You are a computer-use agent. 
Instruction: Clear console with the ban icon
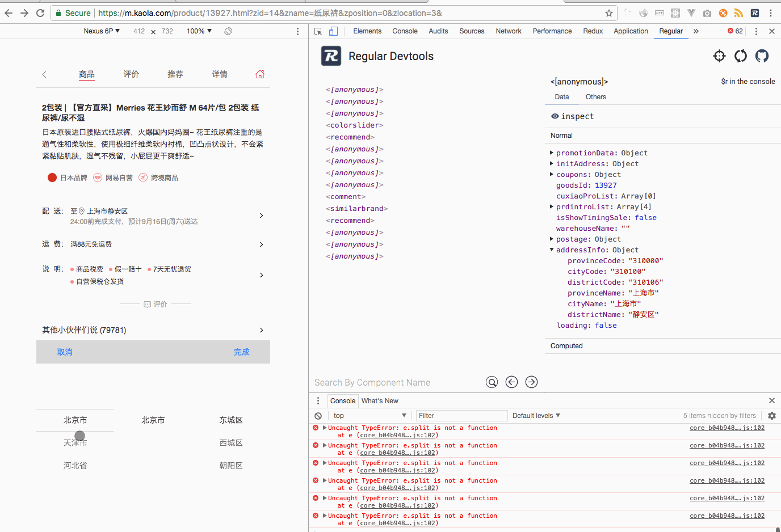[318, 416]
